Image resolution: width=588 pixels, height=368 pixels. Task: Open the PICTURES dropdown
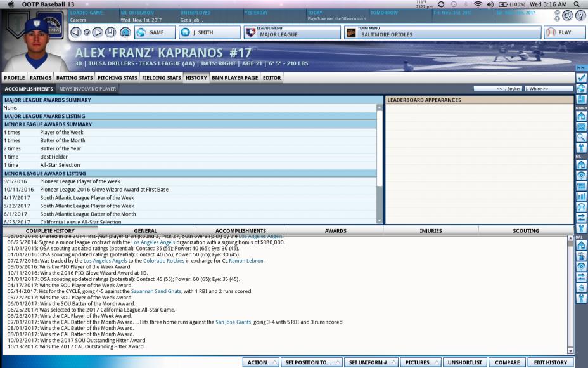pos(420,362)
